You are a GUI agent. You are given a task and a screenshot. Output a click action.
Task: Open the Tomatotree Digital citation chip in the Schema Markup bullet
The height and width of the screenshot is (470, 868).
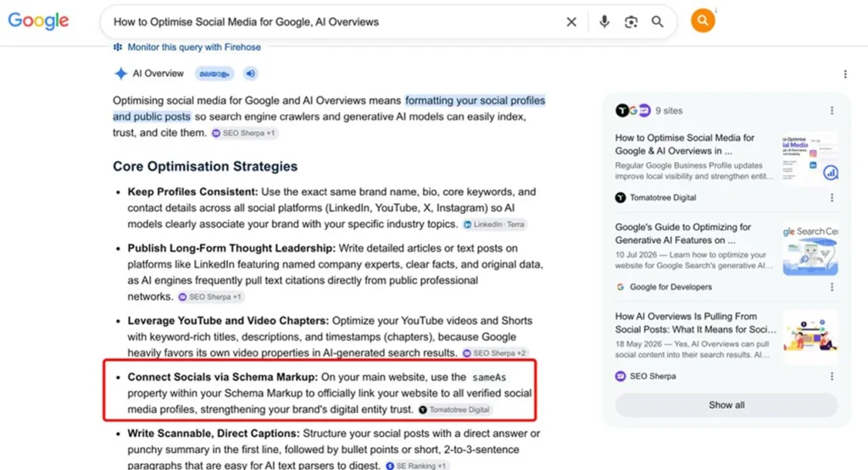(x=454, y=410)
